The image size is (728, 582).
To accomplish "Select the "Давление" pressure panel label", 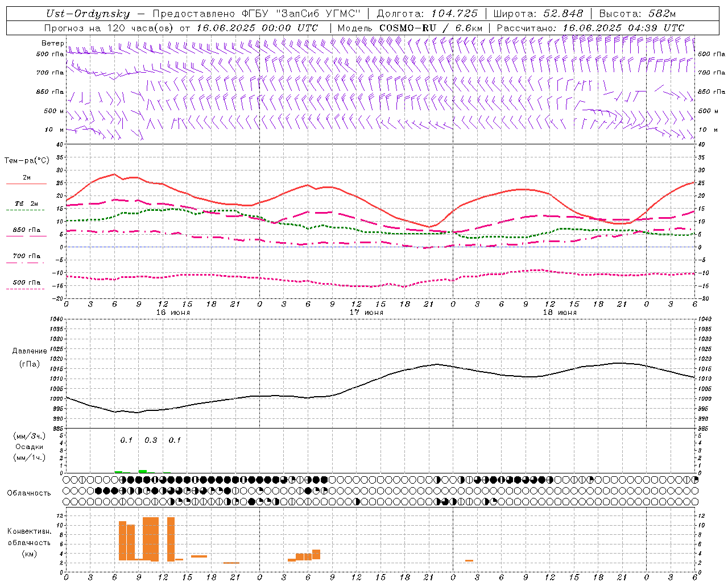I will pos(30,351).
